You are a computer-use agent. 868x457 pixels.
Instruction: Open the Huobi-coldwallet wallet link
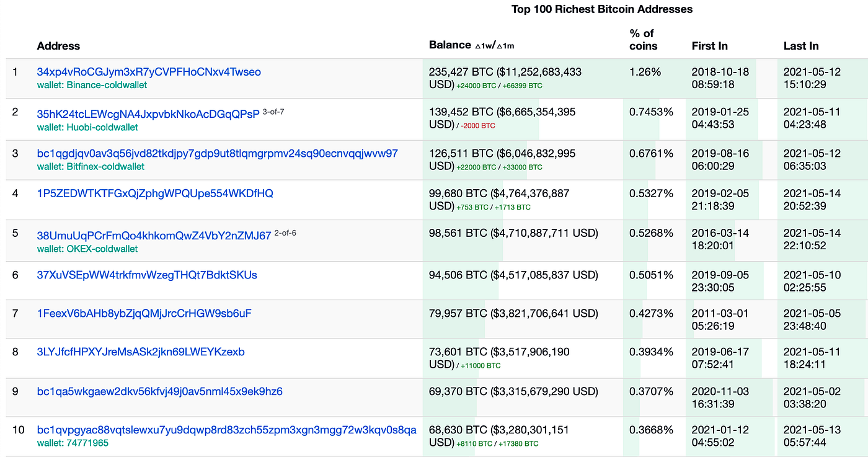coord(87,127)
